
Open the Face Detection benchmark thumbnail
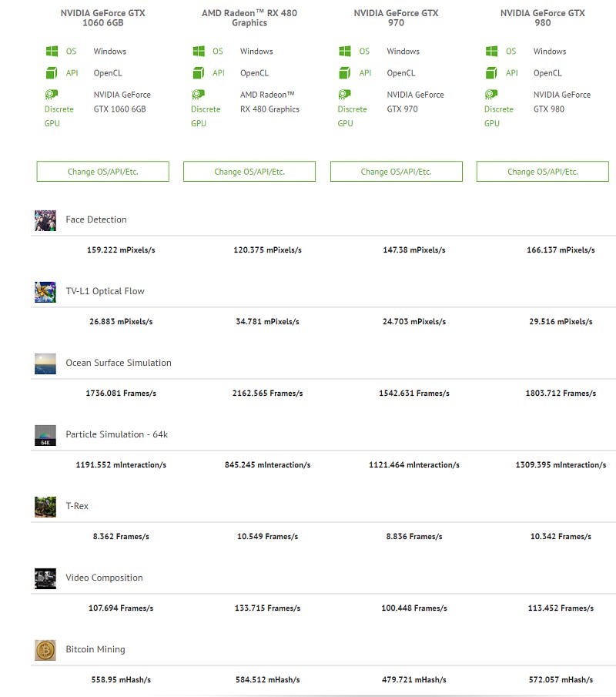45,220
